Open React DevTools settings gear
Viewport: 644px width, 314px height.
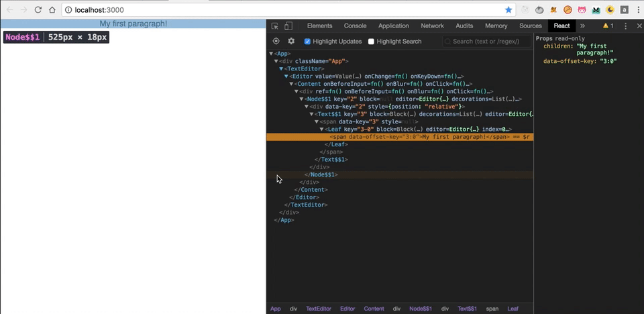(x=291, y=41)
